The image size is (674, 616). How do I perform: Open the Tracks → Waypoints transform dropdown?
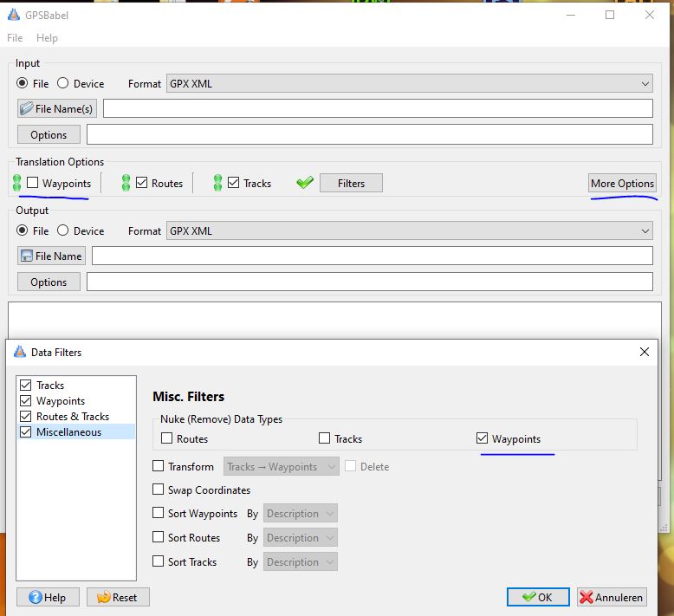coord(281,466)
